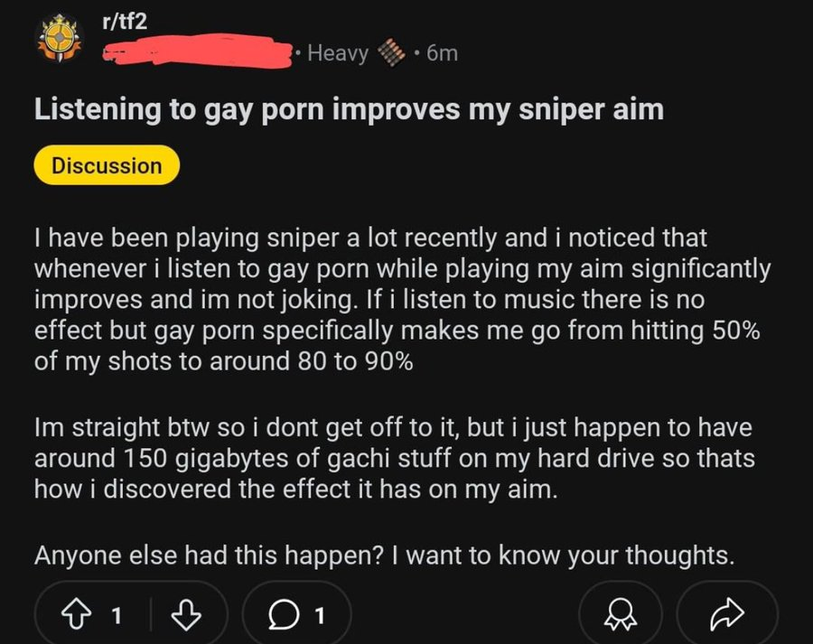Viewport: 813px width, 644px height.
Task: Open the redacted username profile
Action: point(197,51)
